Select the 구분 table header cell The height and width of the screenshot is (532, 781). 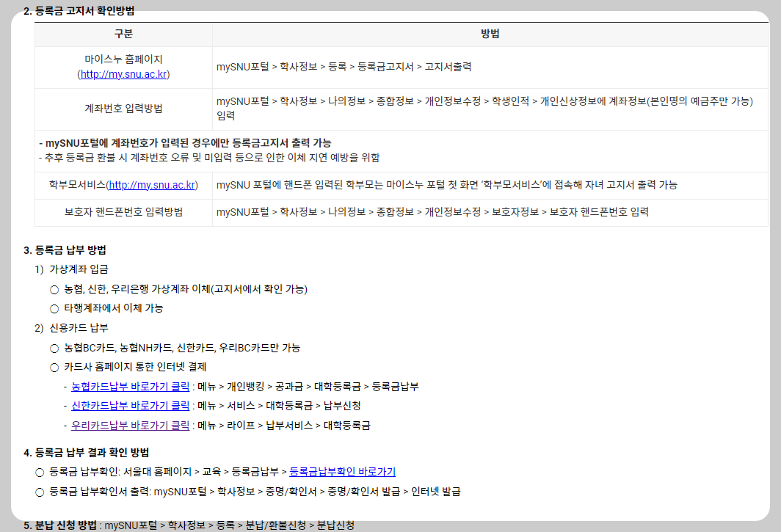(122, 33)
